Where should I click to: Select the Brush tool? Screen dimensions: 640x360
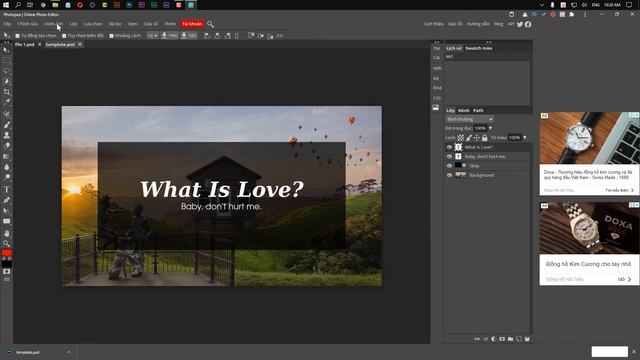pos(6,125)
